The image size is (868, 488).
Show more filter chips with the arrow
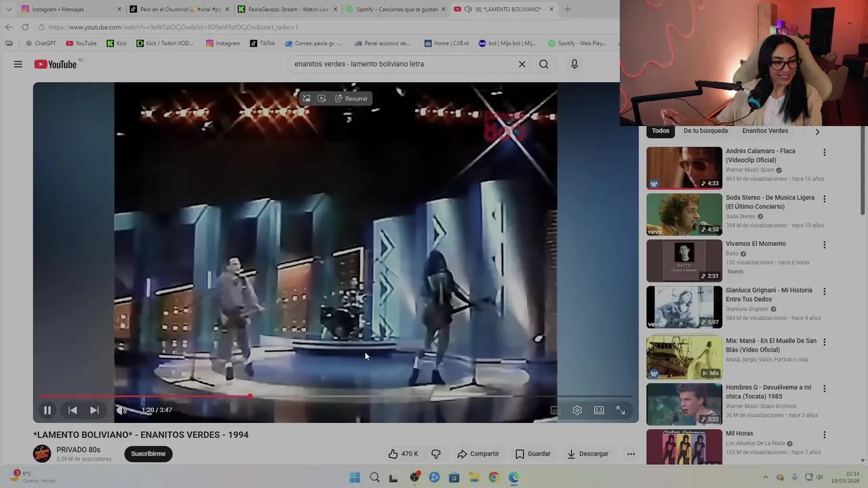[817, 131]
